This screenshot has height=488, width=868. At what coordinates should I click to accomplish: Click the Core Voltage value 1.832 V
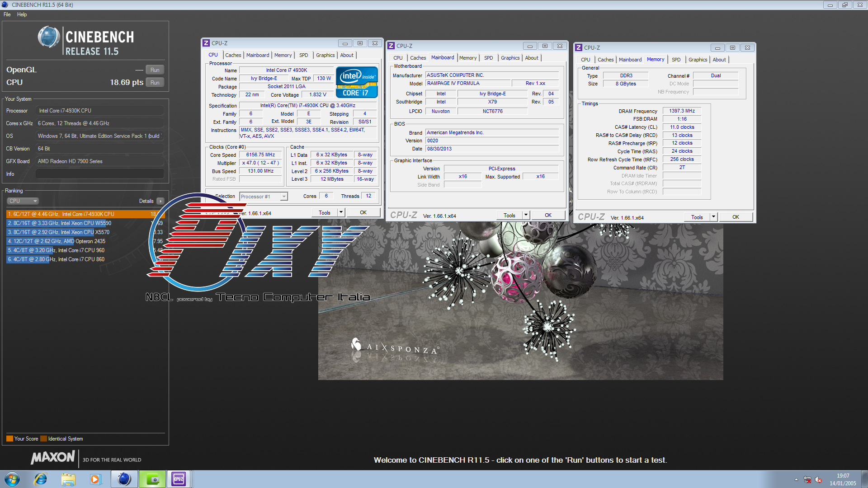318,95
